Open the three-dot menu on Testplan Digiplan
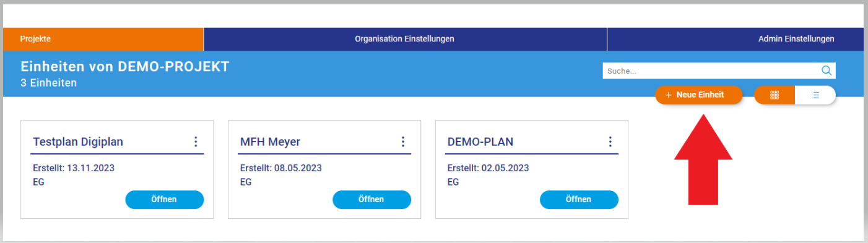 196,142
